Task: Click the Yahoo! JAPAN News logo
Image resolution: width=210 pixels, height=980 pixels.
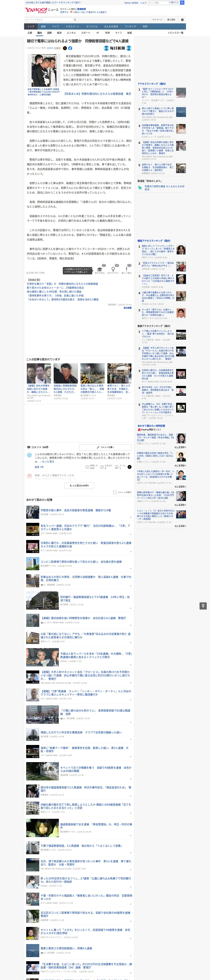Action: pos(42,10)
